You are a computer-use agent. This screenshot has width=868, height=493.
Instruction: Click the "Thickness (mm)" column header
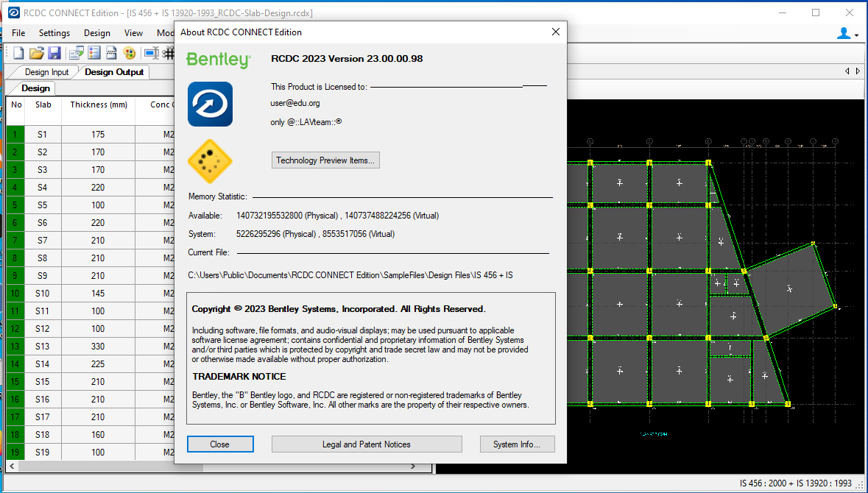click(99, 104)
